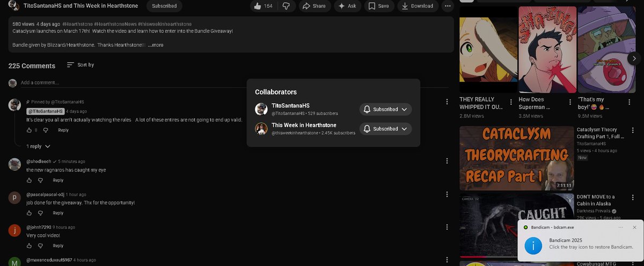The image size is (644, 266).
Task: Open @johnh7293 profile avatar
Action: [14, 231]
